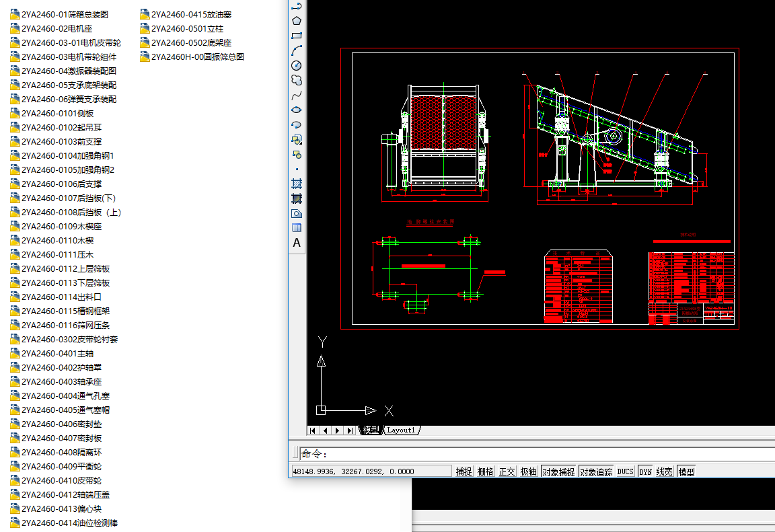
Task: Select folder 2YA2460-0409平衡轮
Action: pos(56,467)
